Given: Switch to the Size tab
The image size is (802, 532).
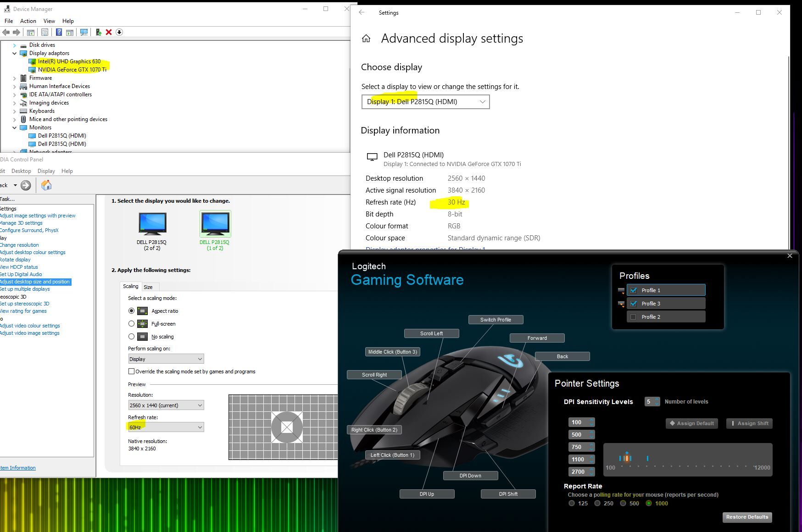Looking at the screenshot, I should (x=148, y=287).
